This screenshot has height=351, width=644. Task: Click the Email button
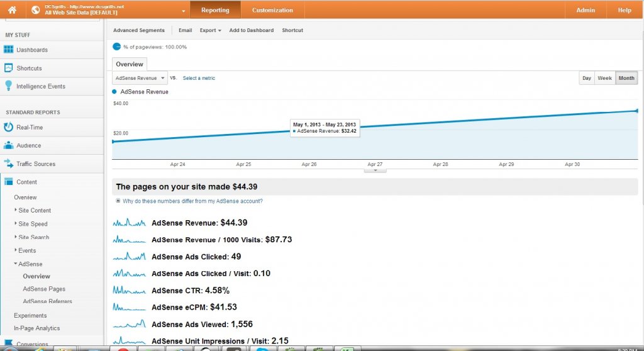pyautogui.click(x=186, y=30)
